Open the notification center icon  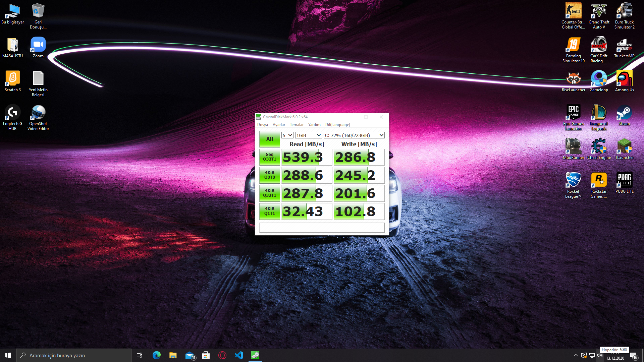634,356
